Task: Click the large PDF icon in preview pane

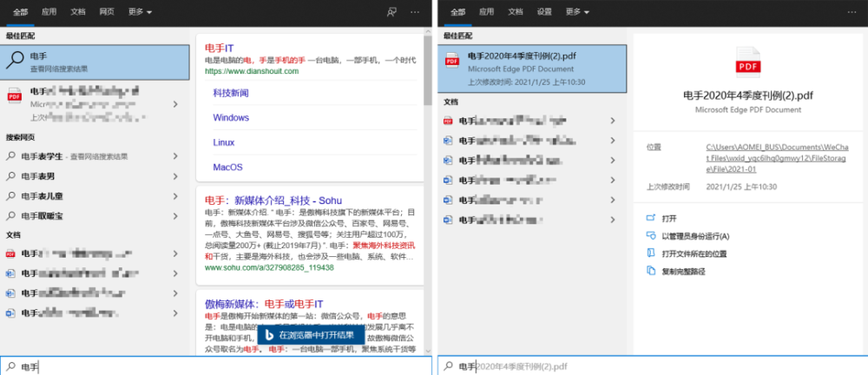Action: coord(748,62)
